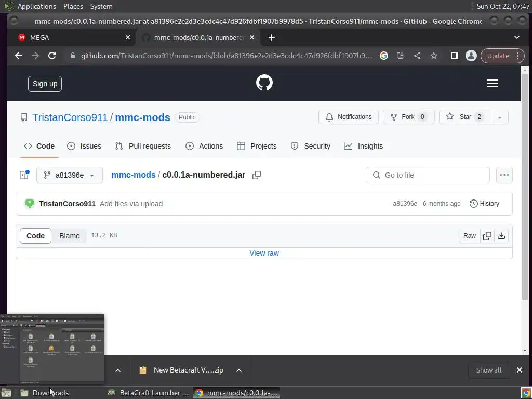
Task: Switch to the Code view toggle
Action: [x=35, y=236]
